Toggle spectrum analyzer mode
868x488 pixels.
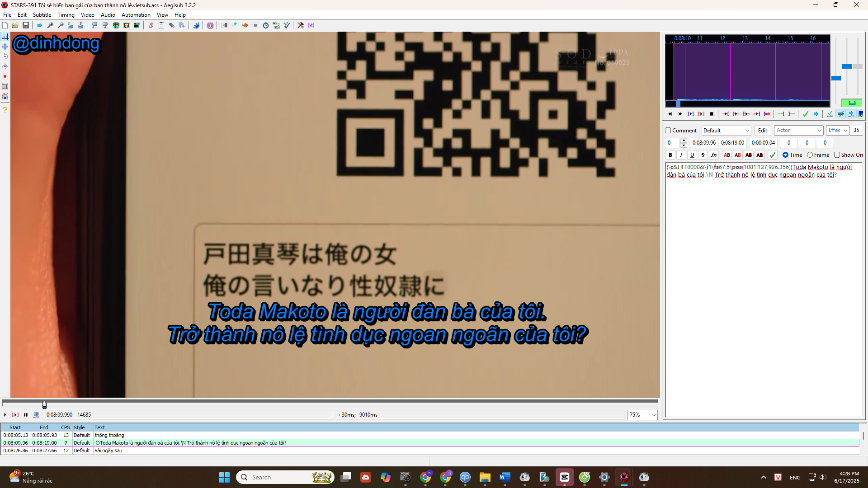pyautogui.click(x=861, y=114)
